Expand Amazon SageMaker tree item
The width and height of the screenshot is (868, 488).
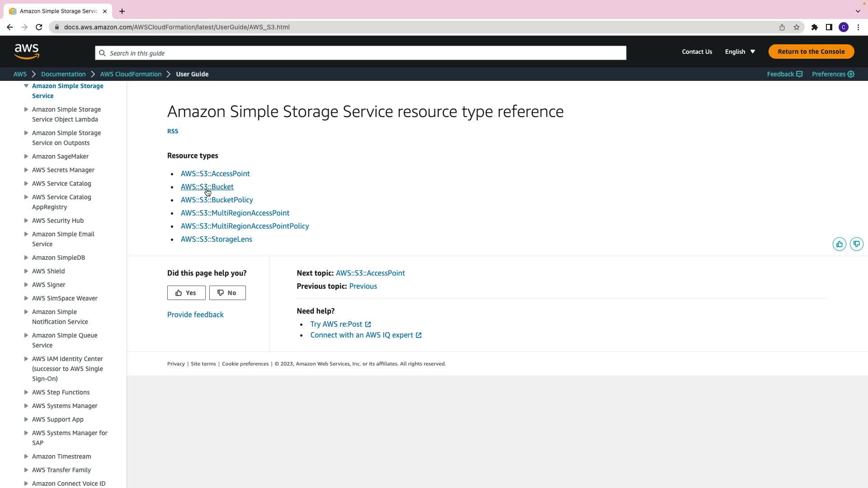(x=26, y=156)
